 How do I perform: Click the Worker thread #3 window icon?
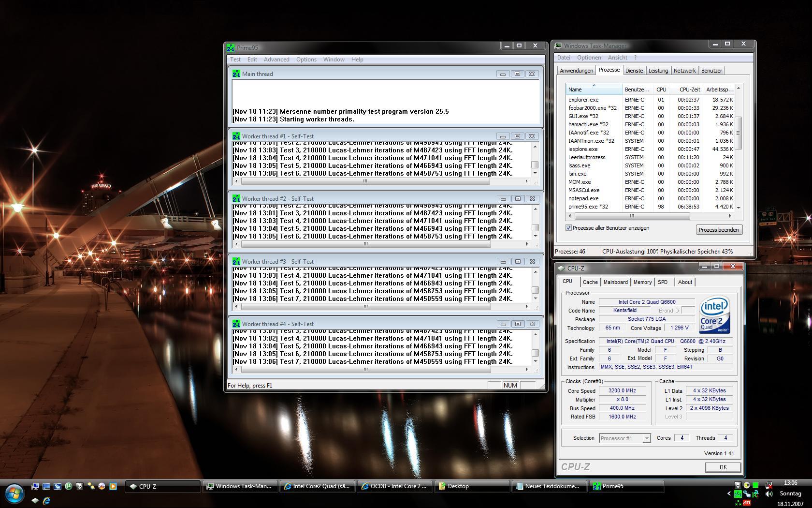coord(236,261)
